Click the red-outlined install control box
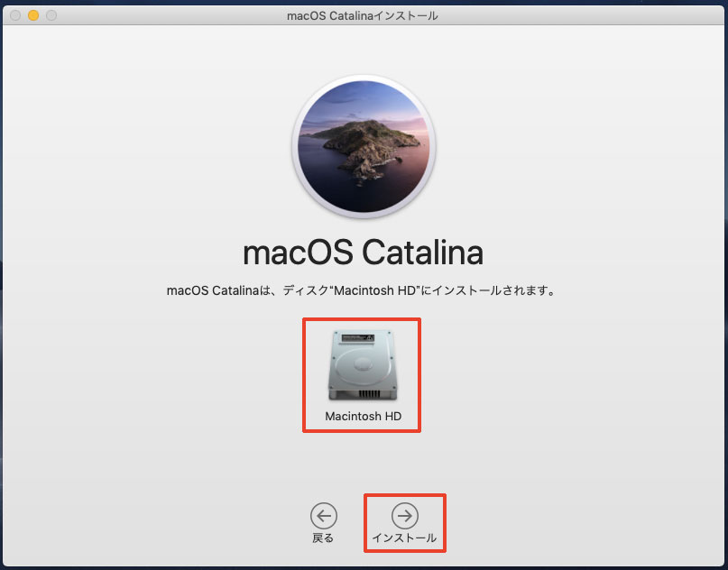 click(x=404, y=523)
